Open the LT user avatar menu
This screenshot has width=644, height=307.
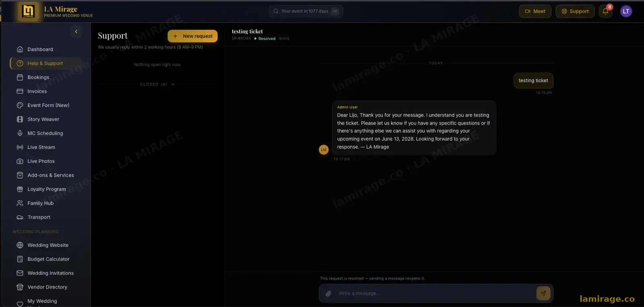[626, 11]
